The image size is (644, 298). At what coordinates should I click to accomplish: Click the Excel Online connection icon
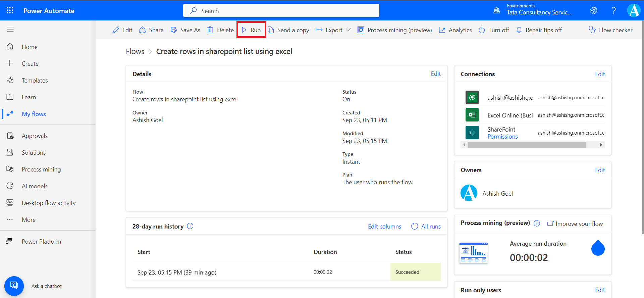point(472,115)
